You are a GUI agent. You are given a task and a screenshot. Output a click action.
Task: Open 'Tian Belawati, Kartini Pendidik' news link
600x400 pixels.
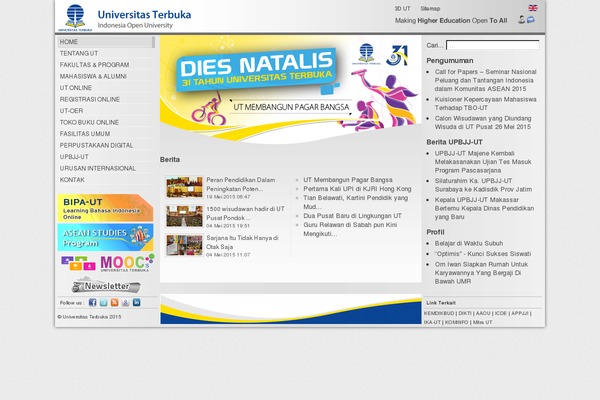tap(355, 202)
